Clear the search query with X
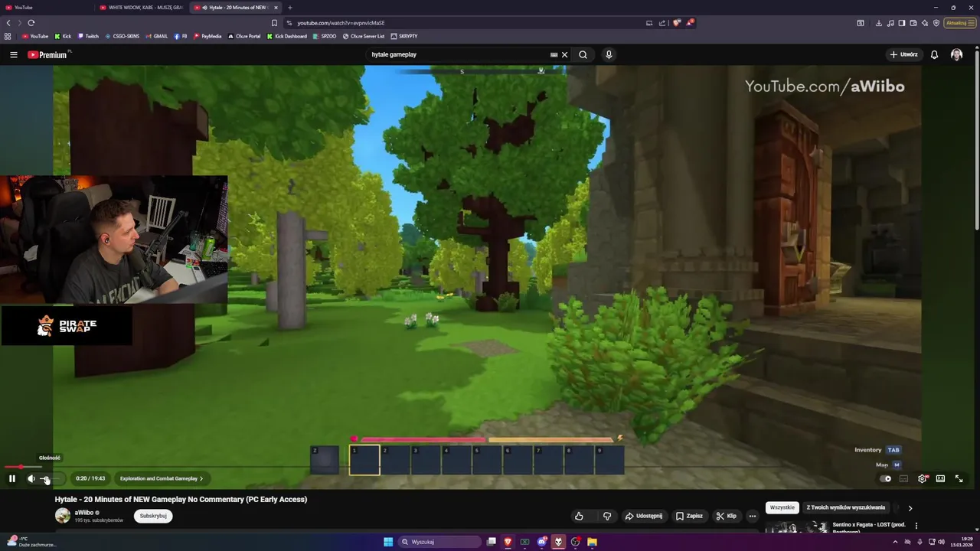Image resolution: width=980 pixels, height=551 pixels. coord(565,54)
